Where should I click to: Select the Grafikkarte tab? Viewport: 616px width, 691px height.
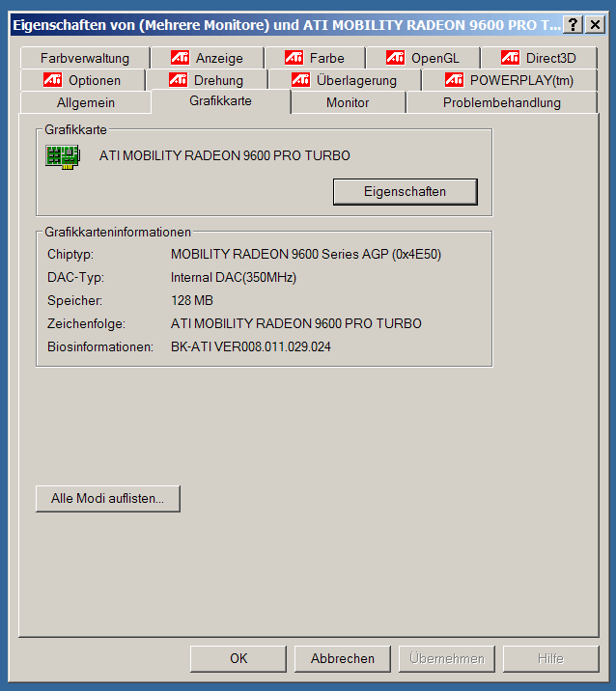220,101
